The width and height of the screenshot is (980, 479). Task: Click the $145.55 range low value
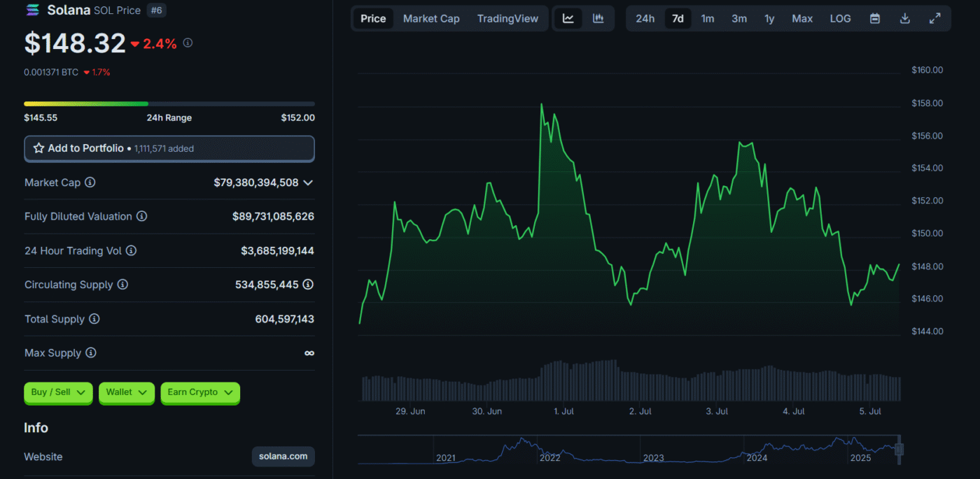[x=41, y=118]
